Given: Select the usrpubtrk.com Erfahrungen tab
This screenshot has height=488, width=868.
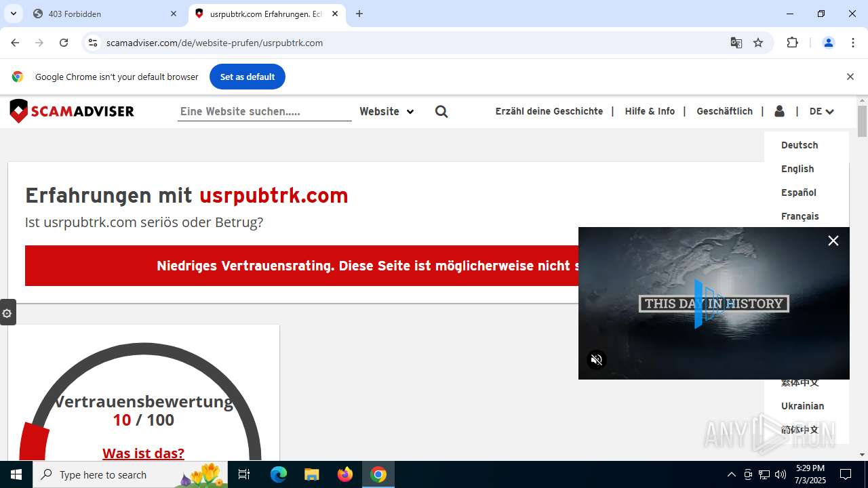Looking at the screenshot, I should (267, 14).
